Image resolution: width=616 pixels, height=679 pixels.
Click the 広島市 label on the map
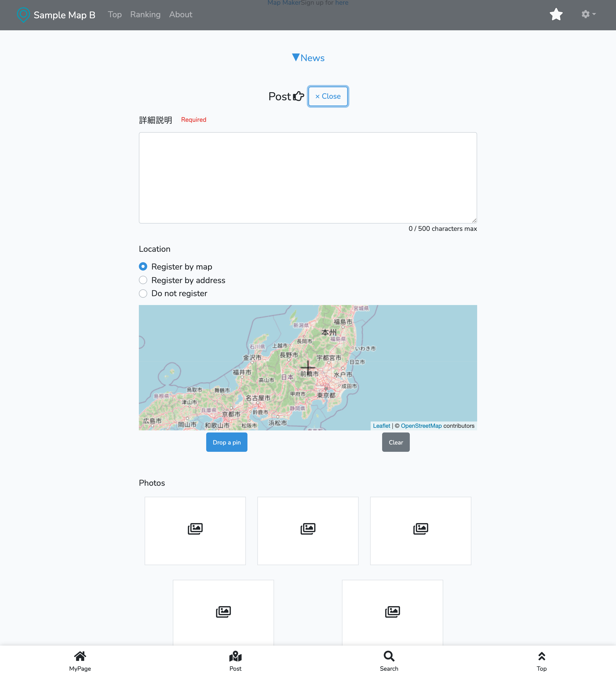click(152, 421)
